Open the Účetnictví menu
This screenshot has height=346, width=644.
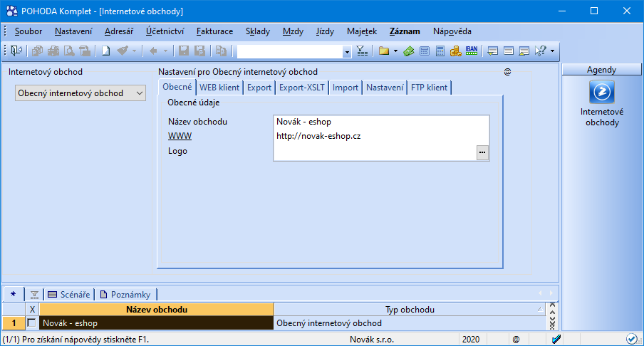tap(165, 31)
